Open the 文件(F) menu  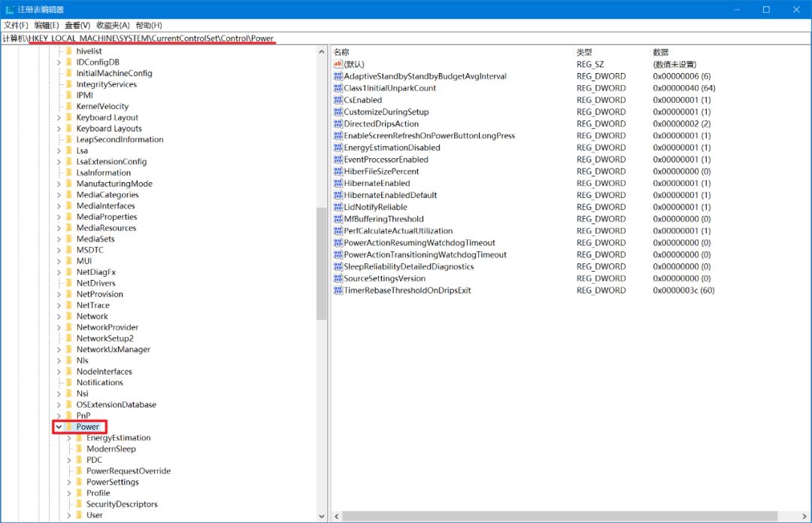[16, 26]
